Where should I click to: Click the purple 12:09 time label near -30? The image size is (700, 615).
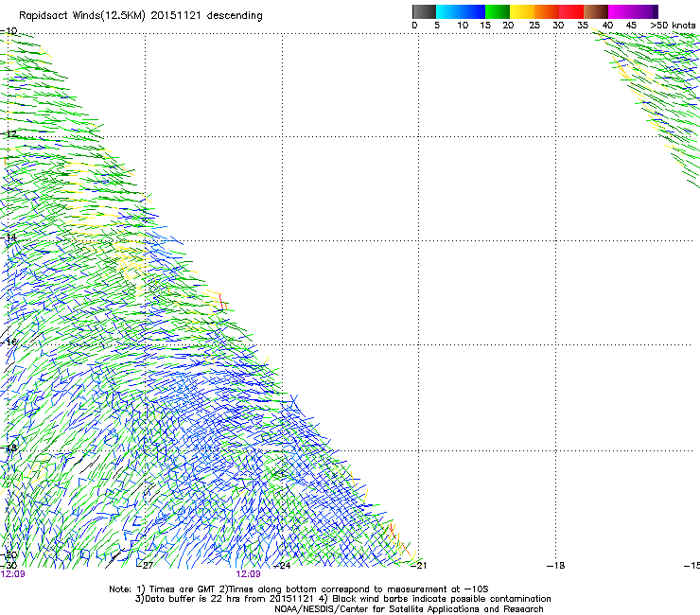click(x=13, y=574)
